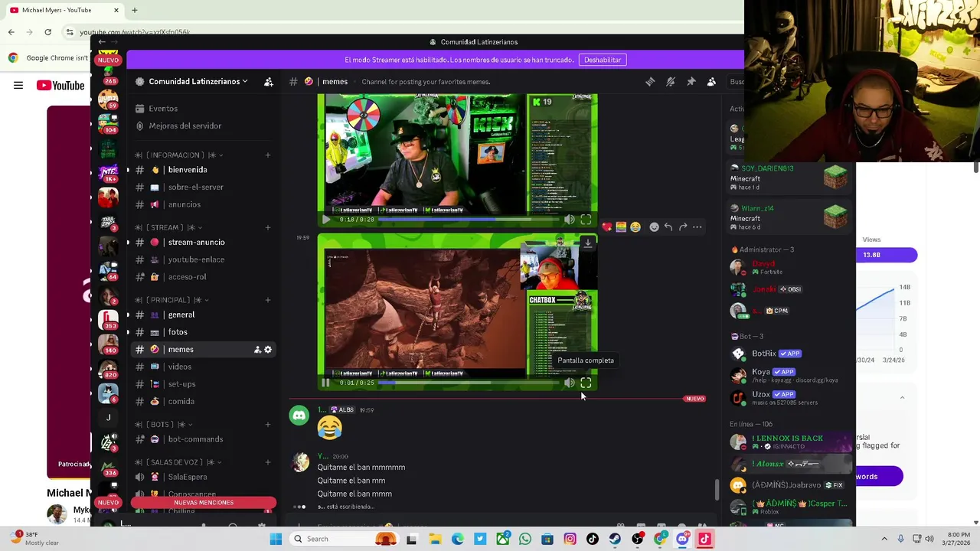Collapse the PRINCIPAL category

[x=175, y=300]
